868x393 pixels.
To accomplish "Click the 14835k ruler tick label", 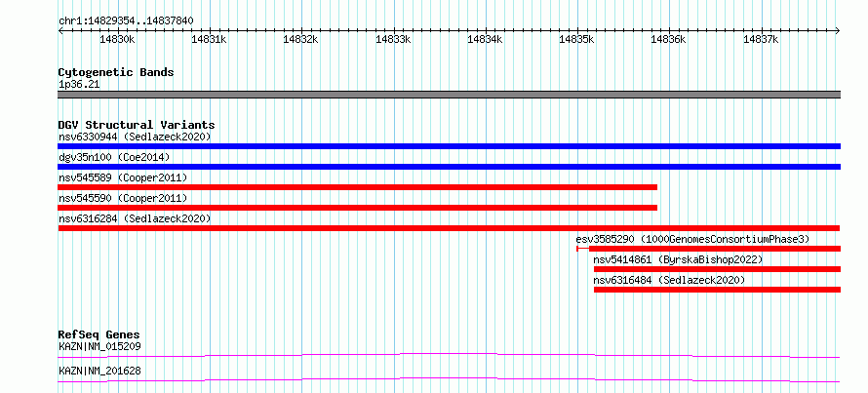I will tap(577, 39).
